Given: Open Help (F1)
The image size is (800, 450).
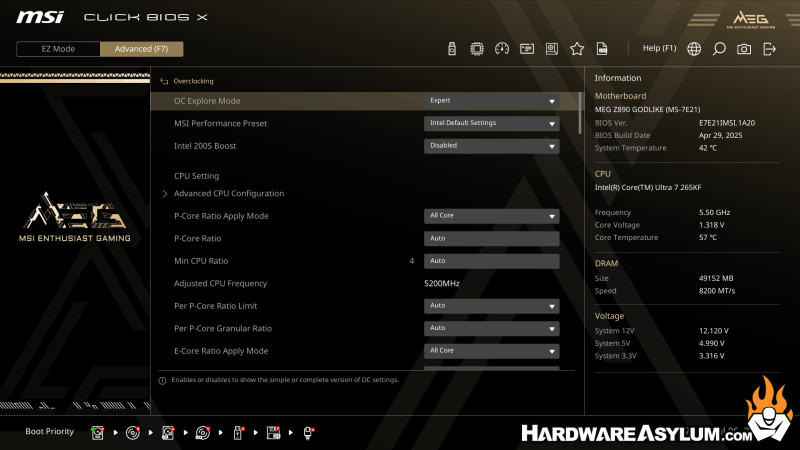Looking at the screenshot, I should [659, 48].
